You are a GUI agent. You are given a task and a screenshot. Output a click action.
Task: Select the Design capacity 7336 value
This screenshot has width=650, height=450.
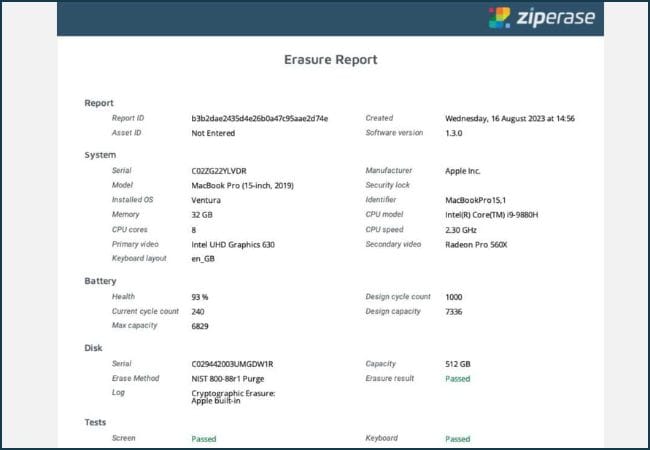(x=456, y=311)
